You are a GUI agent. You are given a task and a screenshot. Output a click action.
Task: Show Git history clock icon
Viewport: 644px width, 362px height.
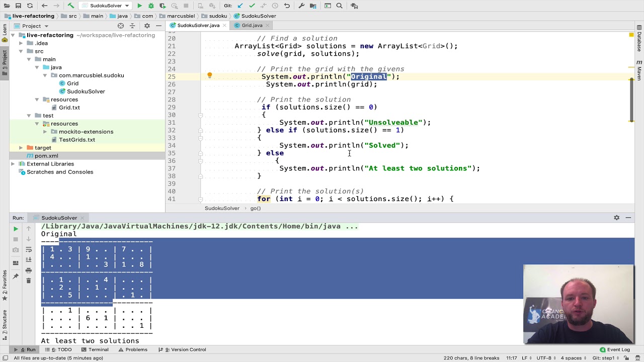pos(275,6)
